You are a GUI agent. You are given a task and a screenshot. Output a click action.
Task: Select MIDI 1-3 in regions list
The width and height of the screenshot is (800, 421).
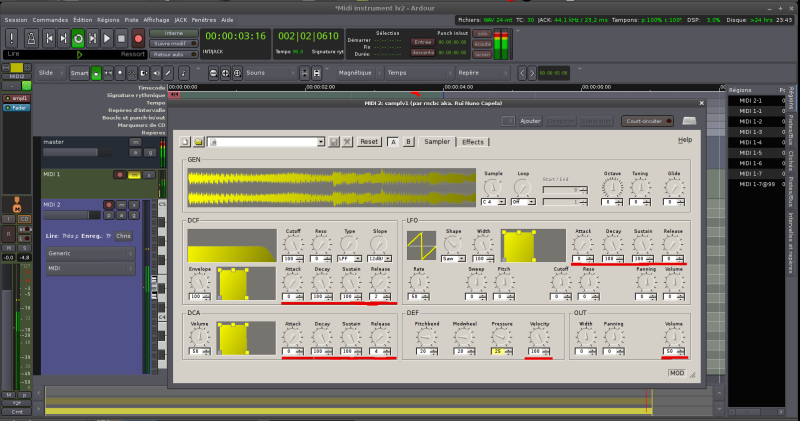pyautogui.click(x=749, y=132)
